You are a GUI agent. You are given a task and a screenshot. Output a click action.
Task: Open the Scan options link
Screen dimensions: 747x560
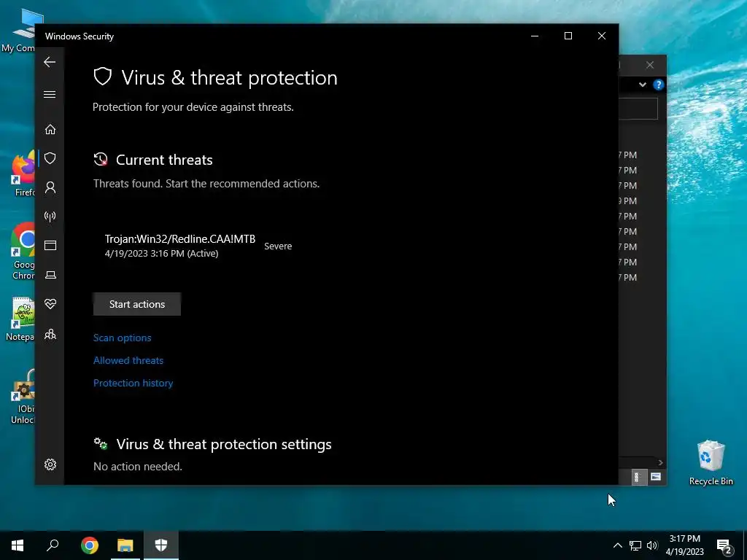pos(122,338)
